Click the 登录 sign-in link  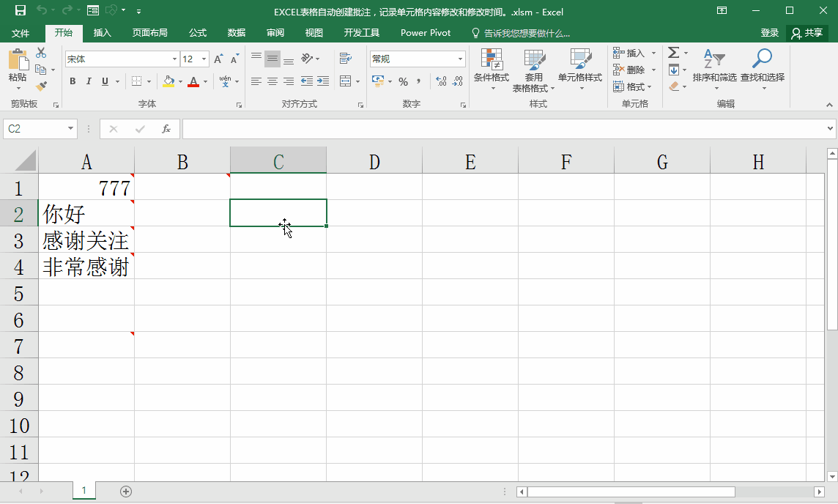coord(770,33)
